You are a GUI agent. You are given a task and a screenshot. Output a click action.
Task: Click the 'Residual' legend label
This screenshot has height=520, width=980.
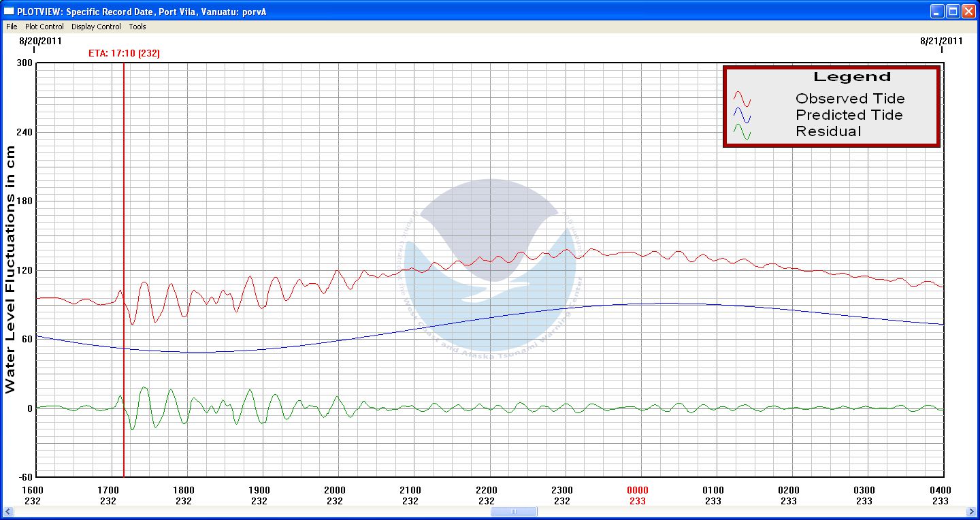[828, 131]
